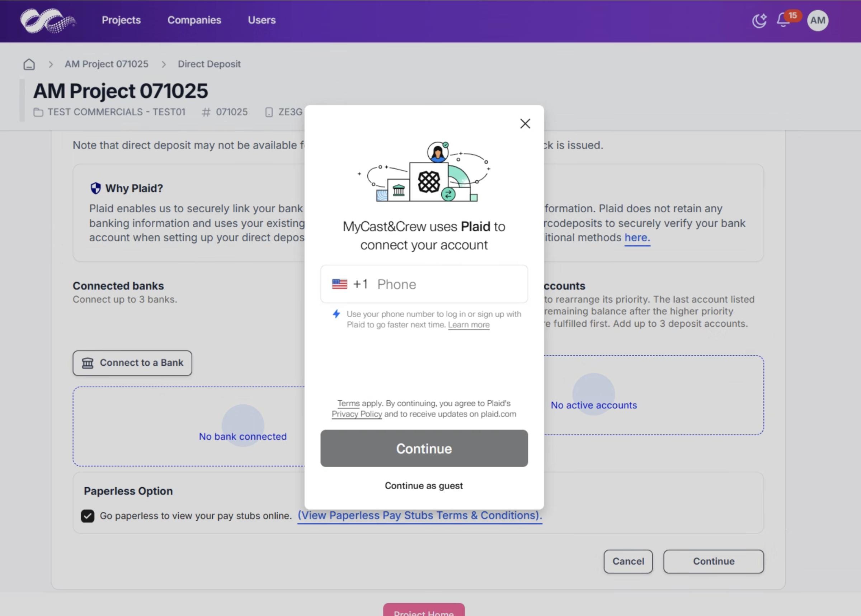Click the device icon beside ZE3G code
861x616 pixels.
pyautogui.click(x=269, y=112)
